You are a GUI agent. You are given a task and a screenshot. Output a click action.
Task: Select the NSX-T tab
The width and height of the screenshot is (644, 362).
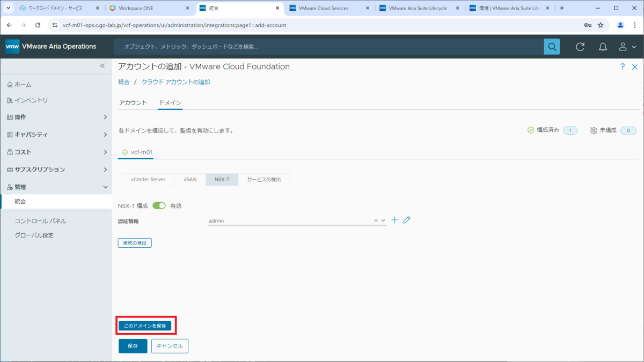point(222,180)
